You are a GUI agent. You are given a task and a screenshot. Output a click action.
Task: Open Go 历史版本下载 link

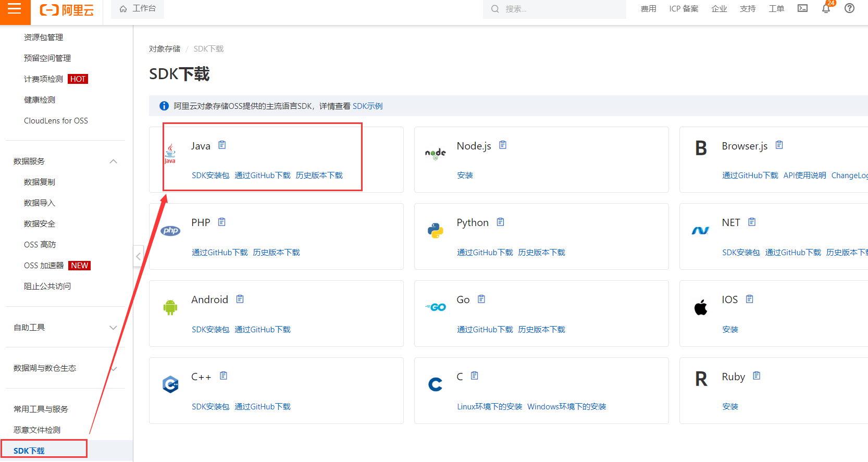[x=541, y=329]
